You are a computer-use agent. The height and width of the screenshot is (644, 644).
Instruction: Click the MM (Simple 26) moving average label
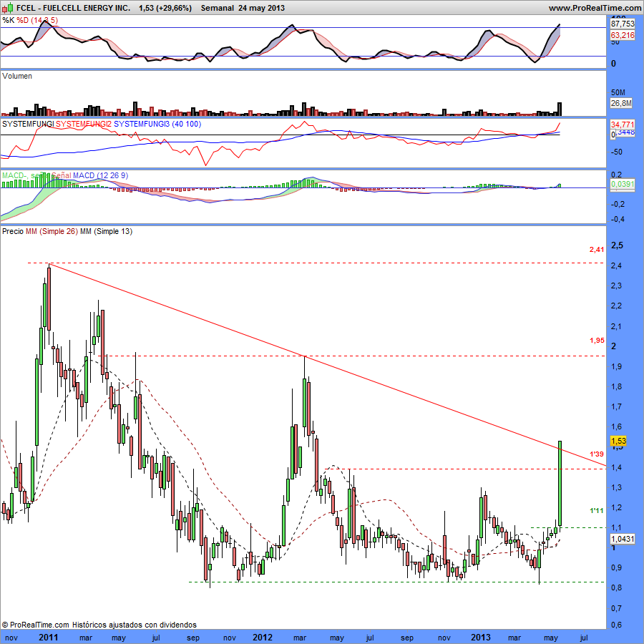52,231
